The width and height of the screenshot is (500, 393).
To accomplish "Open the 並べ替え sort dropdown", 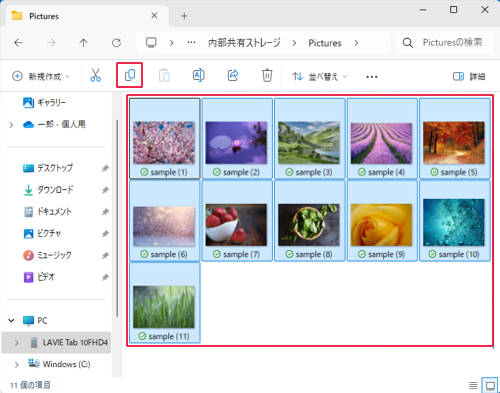I will coord(319,77).
